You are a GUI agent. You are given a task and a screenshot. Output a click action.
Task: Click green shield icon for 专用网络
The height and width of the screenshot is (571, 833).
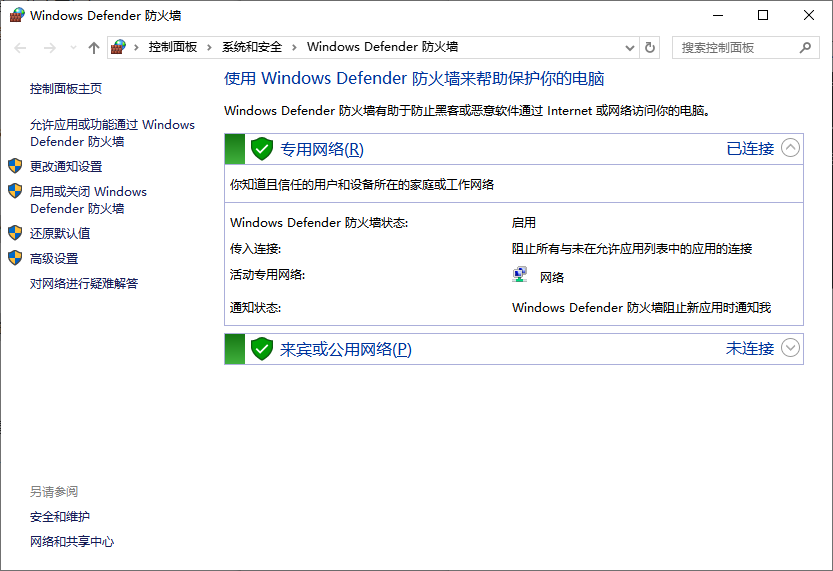(x=262, y=149)
